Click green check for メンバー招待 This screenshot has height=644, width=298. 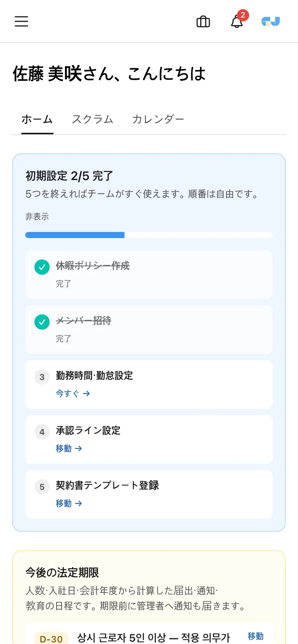[42, 322]
